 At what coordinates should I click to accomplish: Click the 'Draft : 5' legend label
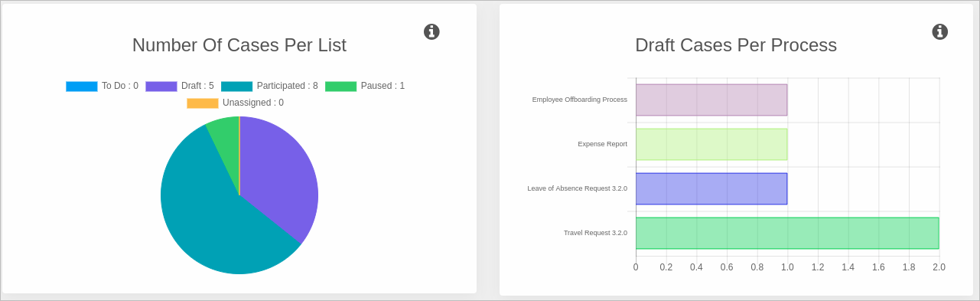tap(197, 86)
